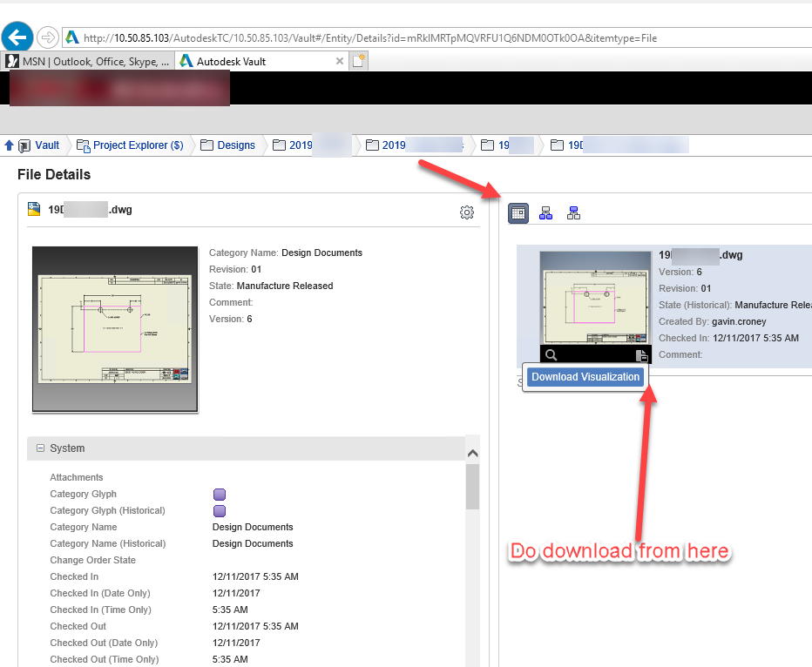This screenshot has width=812, height=667.
Task: Click the Checked In (Time Only) value
Action: [230, 610]
